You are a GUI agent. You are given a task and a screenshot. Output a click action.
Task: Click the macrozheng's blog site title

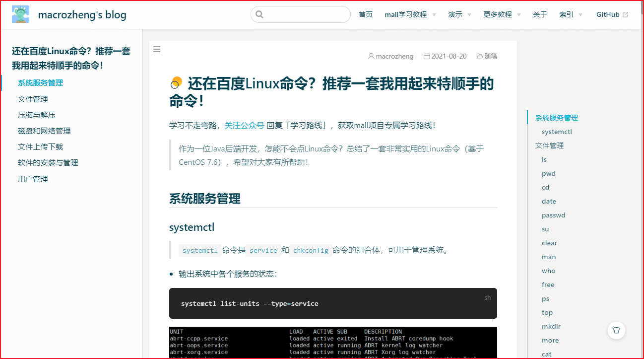click(x=82, y=15)
